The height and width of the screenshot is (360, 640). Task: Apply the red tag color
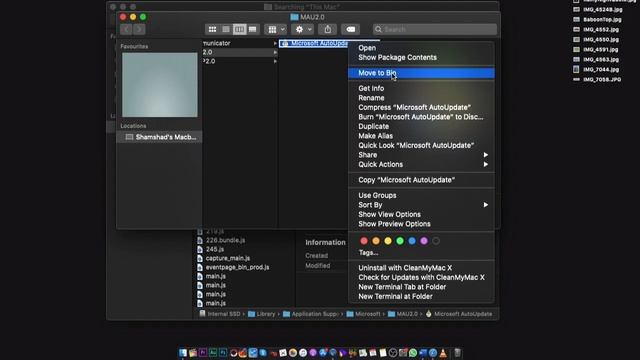pyautogui.click(x=364, y=241)
